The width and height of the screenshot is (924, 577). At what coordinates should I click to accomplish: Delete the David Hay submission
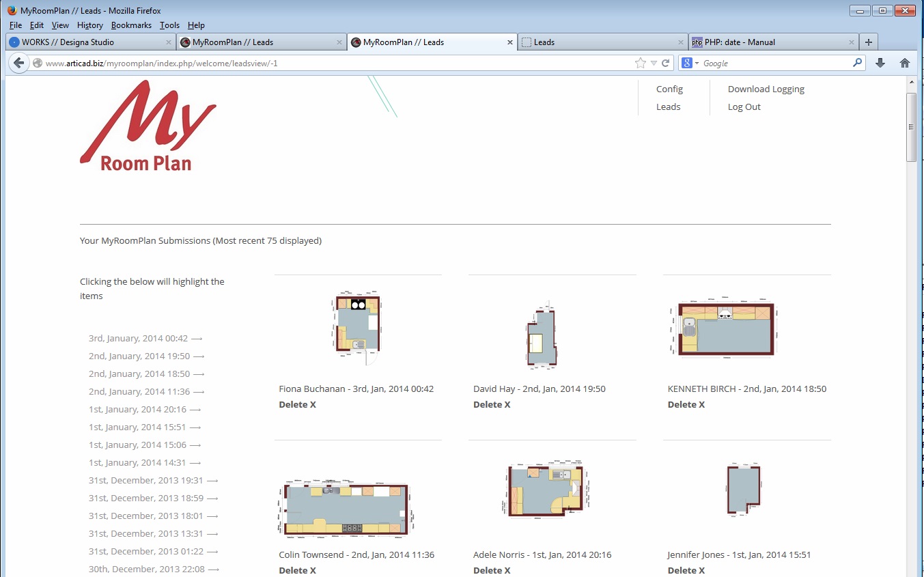click(x=492, y=404)
